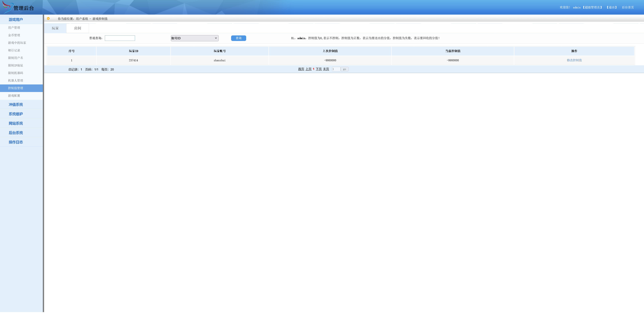Open 银行记录 in the sidebar
The width and height of the screenshot is (644, 322).
(x=14, y=50)
